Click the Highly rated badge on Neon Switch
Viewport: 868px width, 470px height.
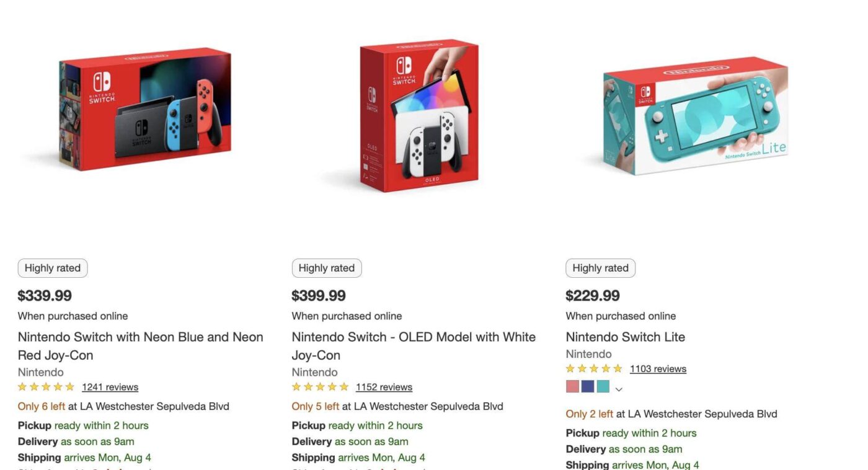(53, 268)
